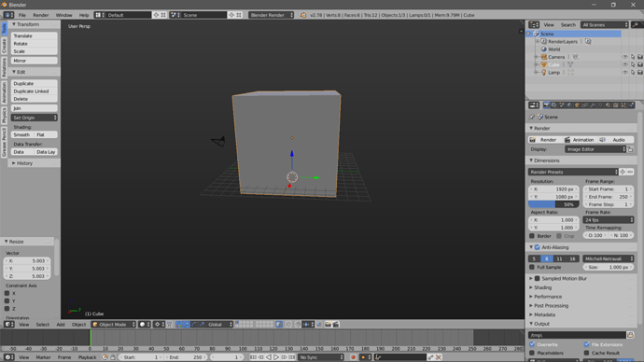The image size is (644, 362).
Task: Open the Object Mode dropdown
Action: click(x=113, y=325)
